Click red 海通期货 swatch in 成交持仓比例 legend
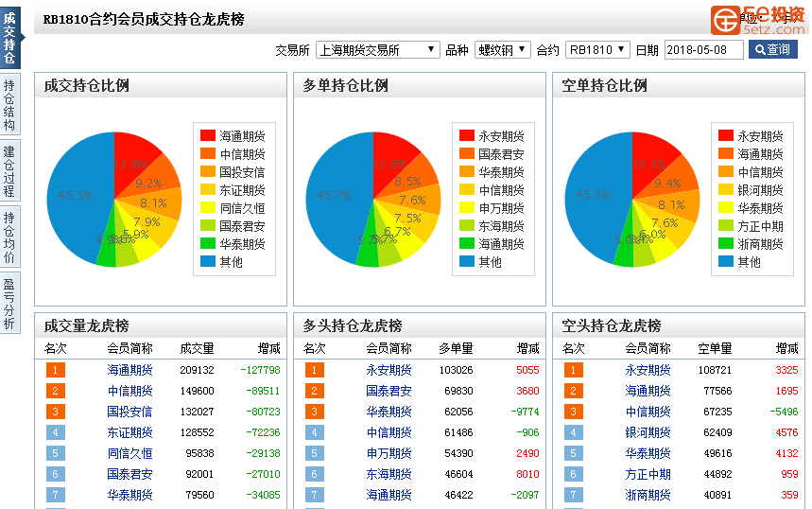The image size is (812, 509). tap(208, 135)
